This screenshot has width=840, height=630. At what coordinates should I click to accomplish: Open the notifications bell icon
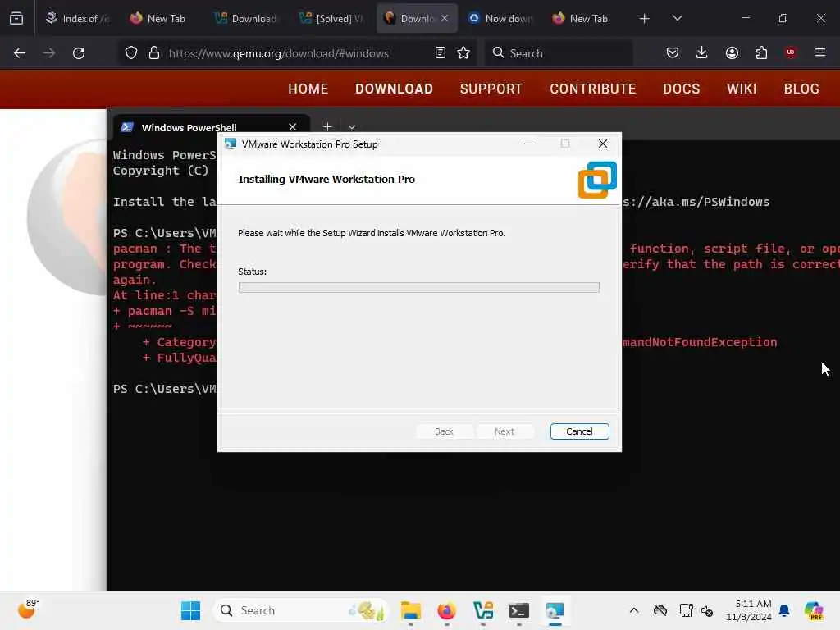point(785,610)
